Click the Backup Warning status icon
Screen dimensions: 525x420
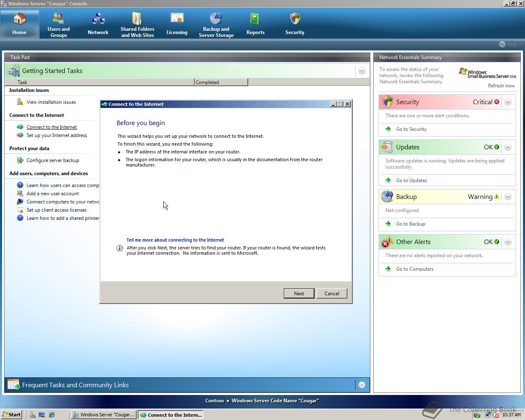pyautogui.click(x=497, y=196)
